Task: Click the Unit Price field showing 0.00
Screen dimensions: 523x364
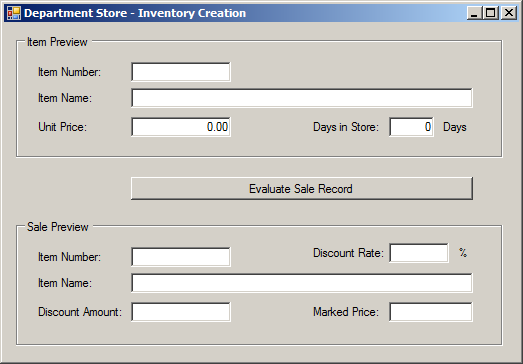Action: click(181, 127)
